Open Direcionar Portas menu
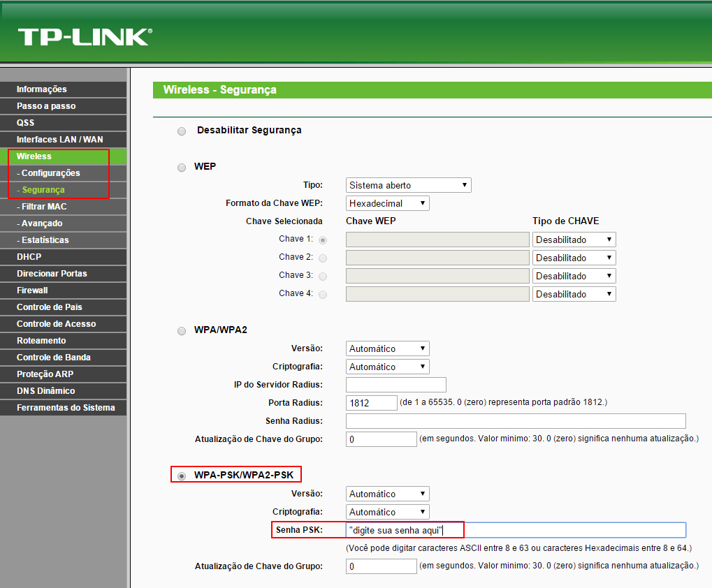The height and width of the screenshot is (588, 712). pyautogui.click(x=63, y=274)
